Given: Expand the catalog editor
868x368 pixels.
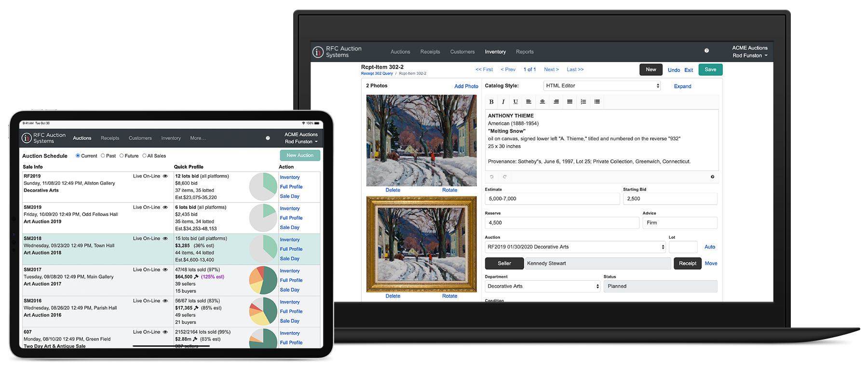Looking at the screenshot, I should [682, 86].
